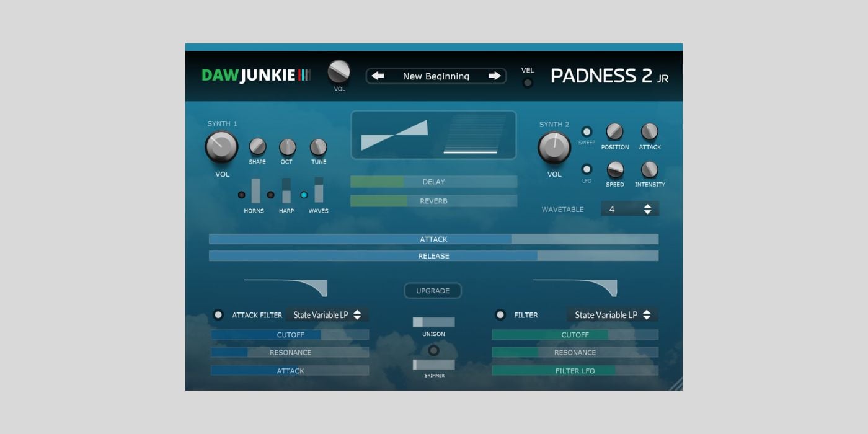
Task: Enable the Attack Filter toggle
Action: pos(218,315)
